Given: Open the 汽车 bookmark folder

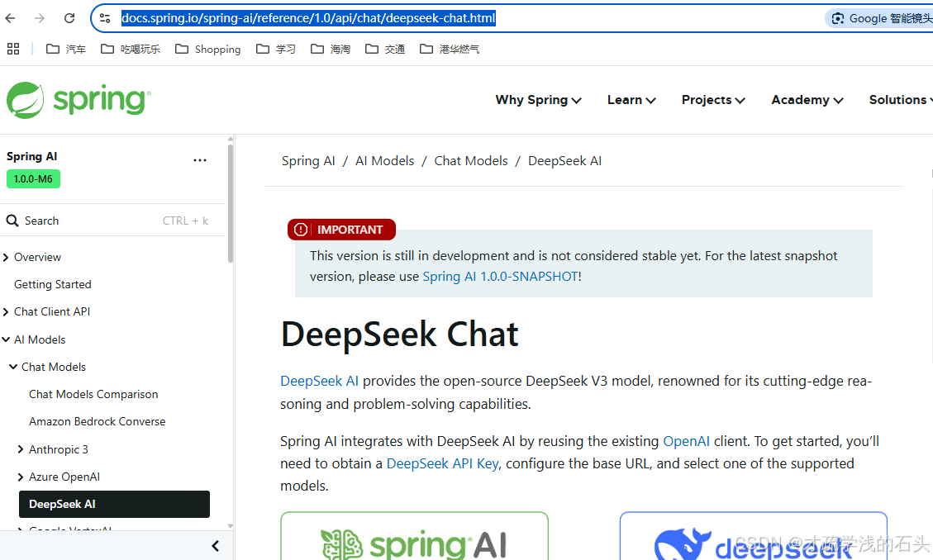Looking at the screenshot, I should tap(66, 49).
